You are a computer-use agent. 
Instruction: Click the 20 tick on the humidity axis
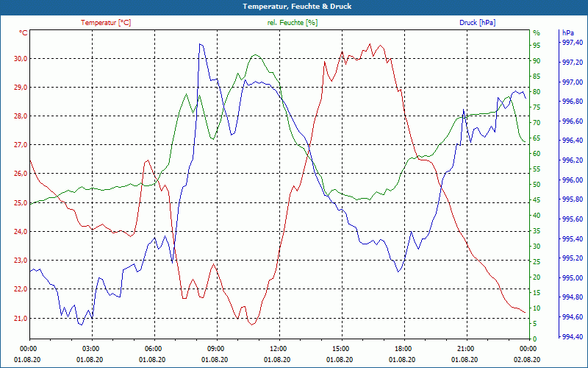pos(537,277)
